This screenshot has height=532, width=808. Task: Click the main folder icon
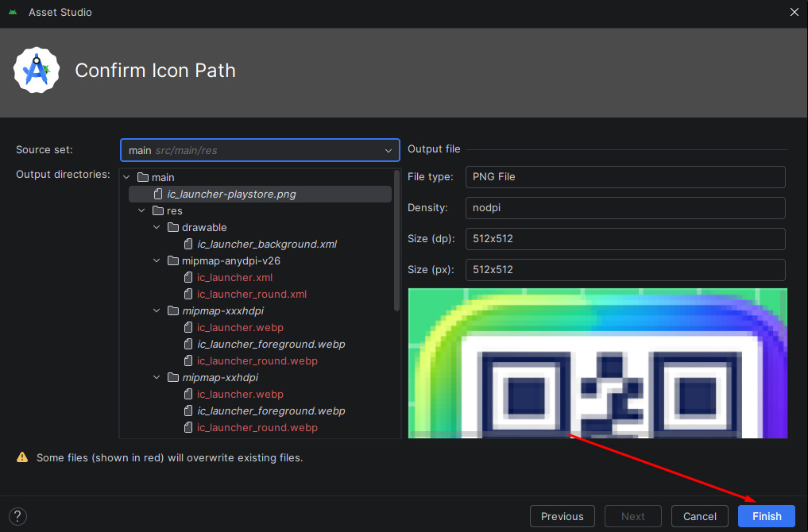[x=143, y=177]
